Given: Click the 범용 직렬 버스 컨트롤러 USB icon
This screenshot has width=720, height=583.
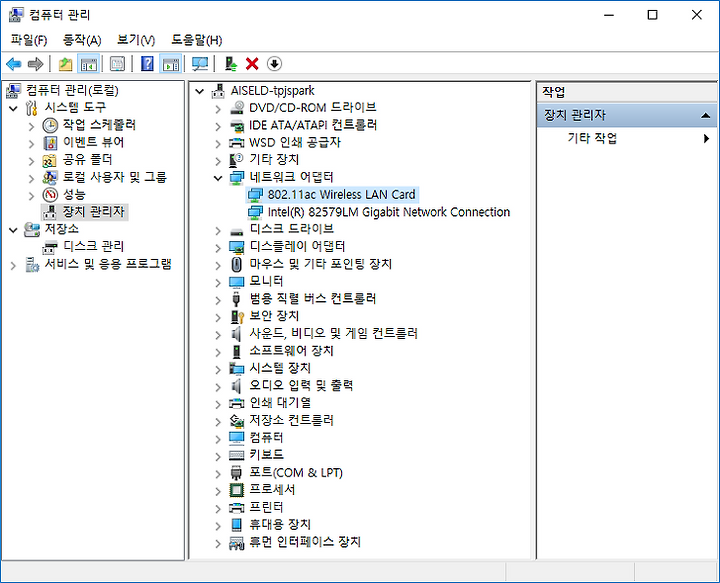Looking at the screenshot, I should coord(236,299).
